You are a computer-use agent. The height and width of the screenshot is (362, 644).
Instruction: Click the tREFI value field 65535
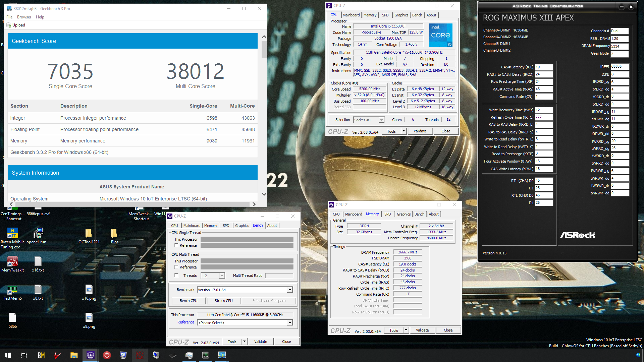click(620, 67)
